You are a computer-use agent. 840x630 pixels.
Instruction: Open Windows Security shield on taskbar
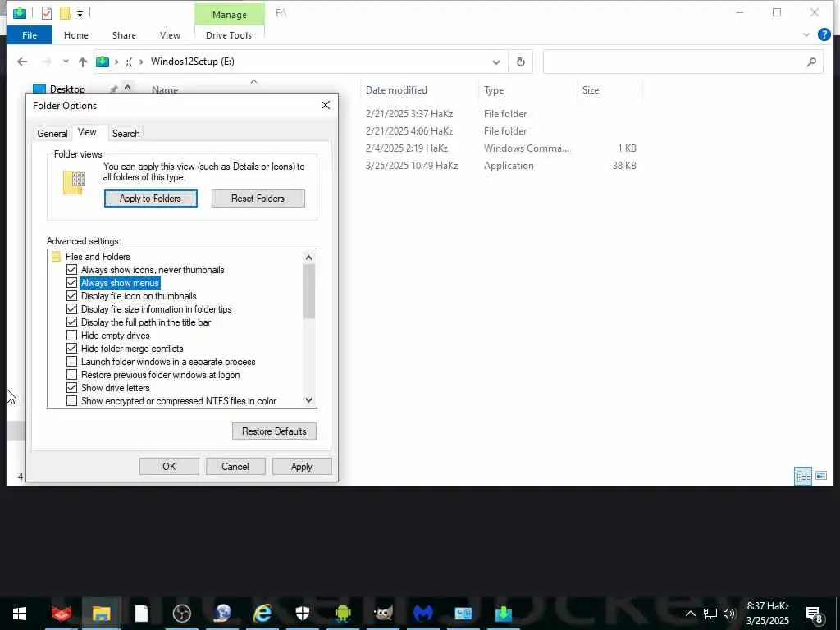pos(302,614)
